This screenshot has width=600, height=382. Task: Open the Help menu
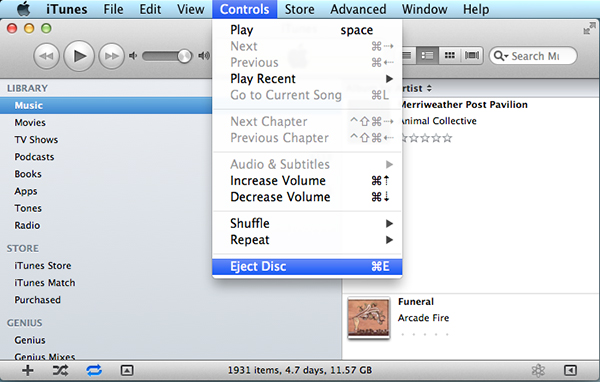tap(476, 9)
